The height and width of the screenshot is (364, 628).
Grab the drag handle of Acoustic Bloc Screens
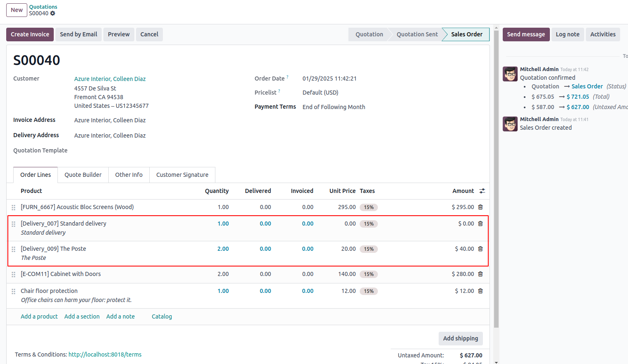(x=14, y=207)
